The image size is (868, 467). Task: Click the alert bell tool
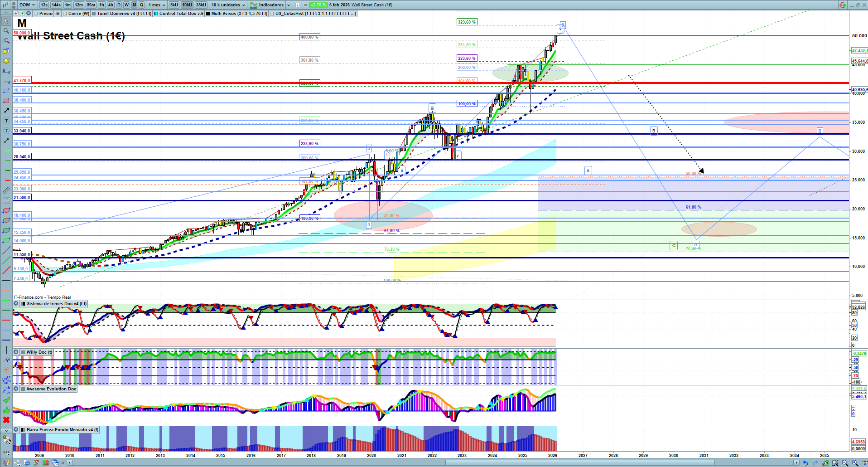[6, 61]
